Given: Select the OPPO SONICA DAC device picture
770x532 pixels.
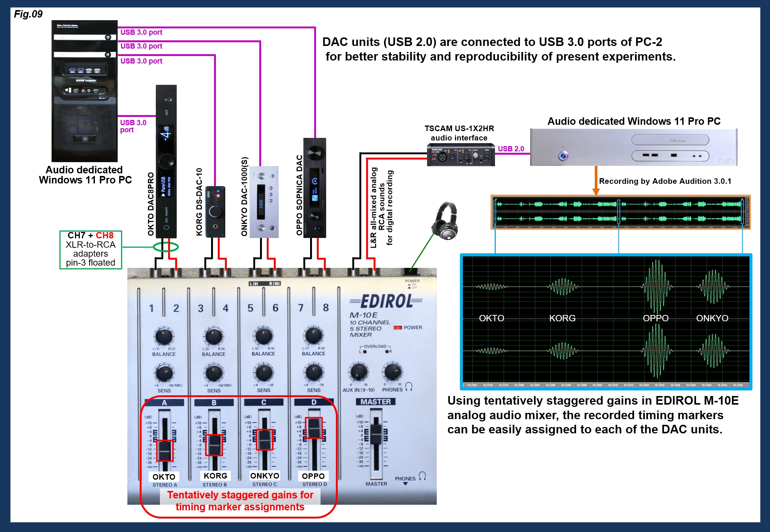Looking at the screenshot, I should coord(315,188).
